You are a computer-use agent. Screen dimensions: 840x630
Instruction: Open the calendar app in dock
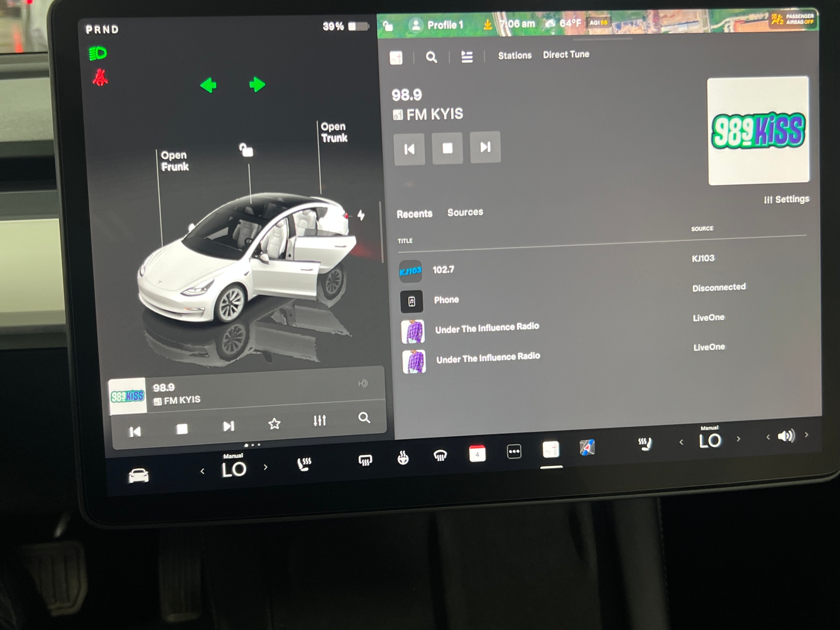coord(477,453)
